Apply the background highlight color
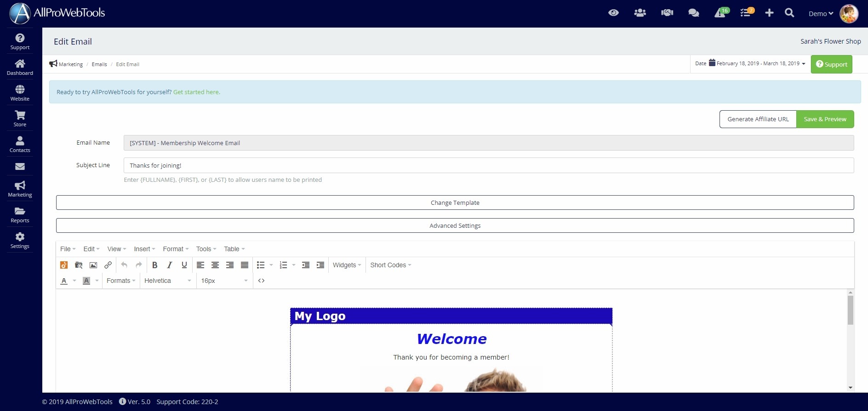Viewport: 868px width, 411px height. click(86, 281)
